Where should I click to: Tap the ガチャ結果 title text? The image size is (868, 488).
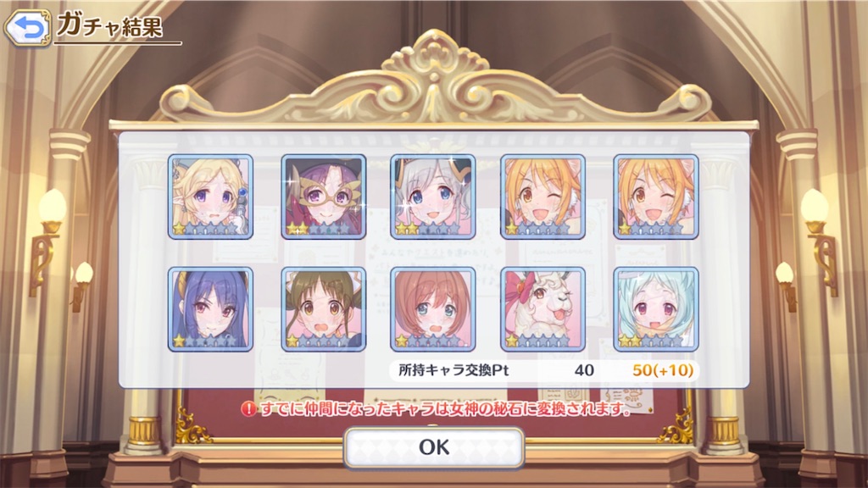coord(109,25)
